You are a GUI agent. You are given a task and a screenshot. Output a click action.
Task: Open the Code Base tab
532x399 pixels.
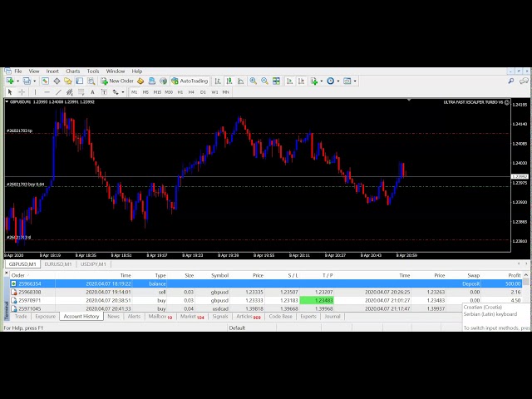[x=280, y=317]
